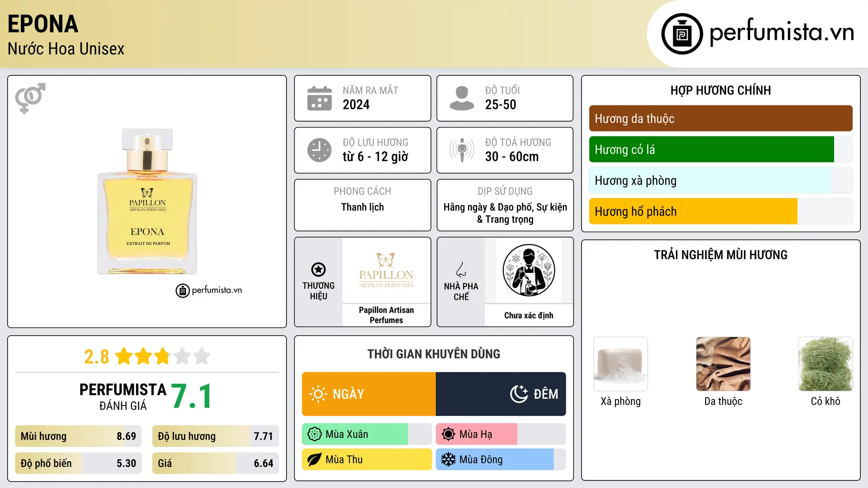Open the Da thuộc leather note image
Viewport: 868px width, 488px height.
point(723,364)
